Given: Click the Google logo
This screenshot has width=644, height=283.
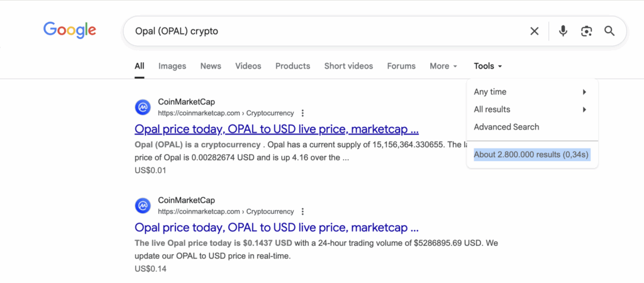Looking at the screenshot, I should (x=69, y=30).
